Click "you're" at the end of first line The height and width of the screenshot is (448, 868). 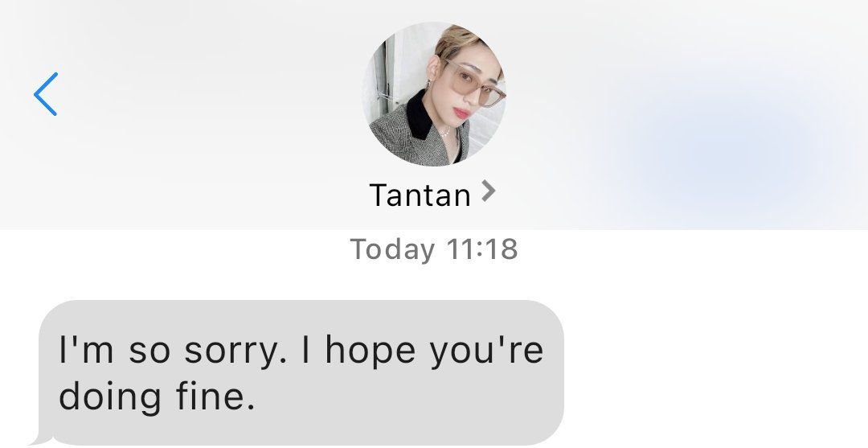(x=487, y=351)
